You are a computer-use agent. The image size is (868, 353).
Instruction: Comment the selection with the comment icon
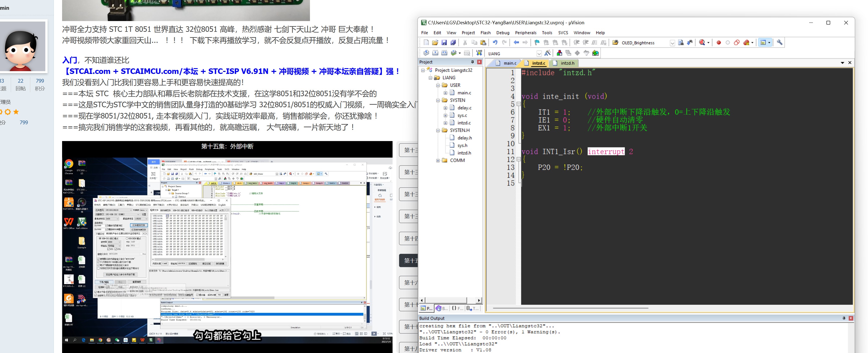pos(595,43)
